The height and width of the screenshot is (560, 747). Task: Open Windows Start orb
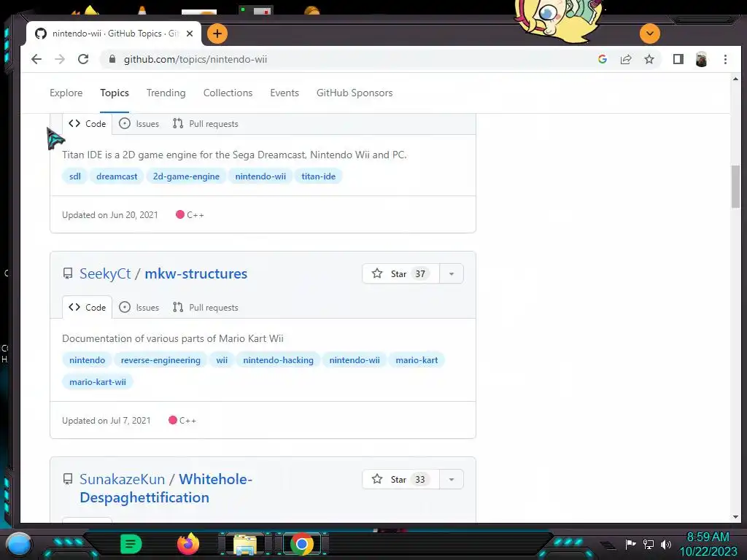19,544
